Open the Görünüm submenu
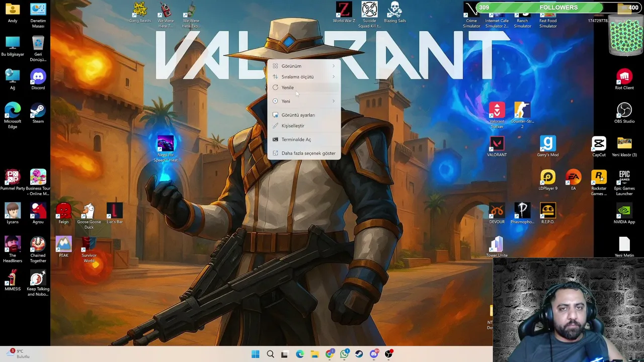 pyautogui.click(x=304, y=66)
